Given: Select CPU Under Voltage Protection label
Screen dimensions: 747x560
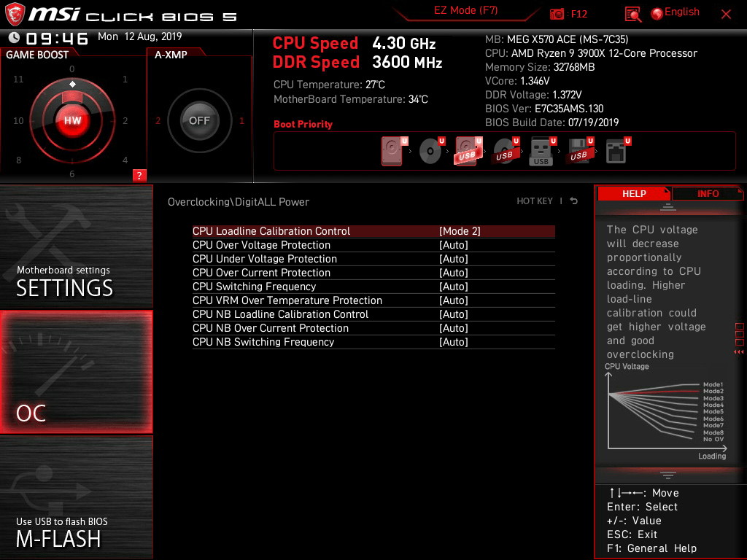Looking at the screenshot, I should 264,259.
